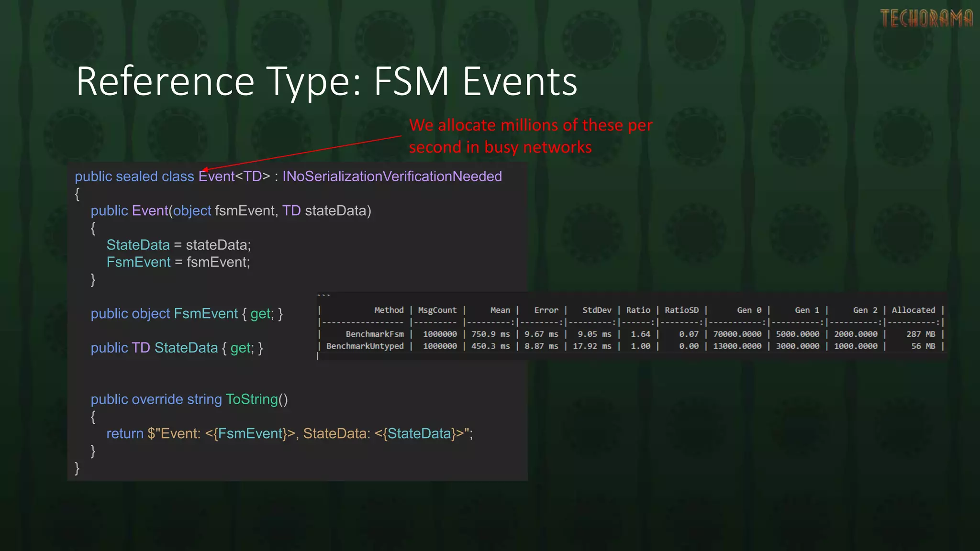Click the '750.9 ms' mean value
Image resolution: width=980 pixels, height=551 pixels.
point(490,334)
